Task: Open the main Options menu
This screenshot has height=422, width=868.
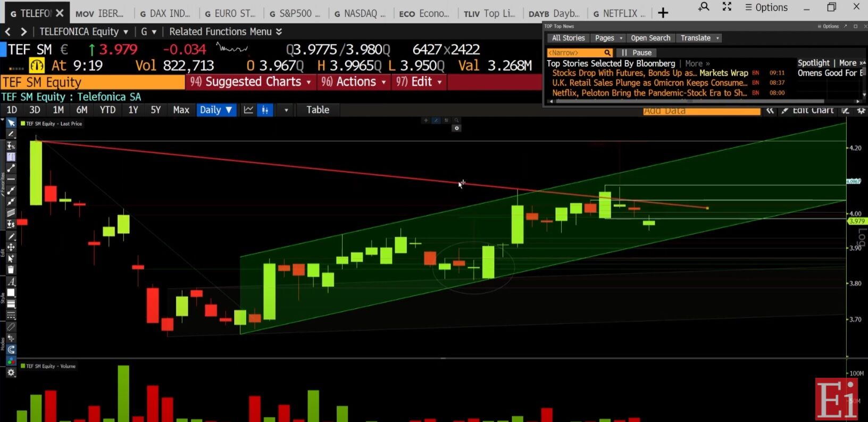Action: point(766,7)
